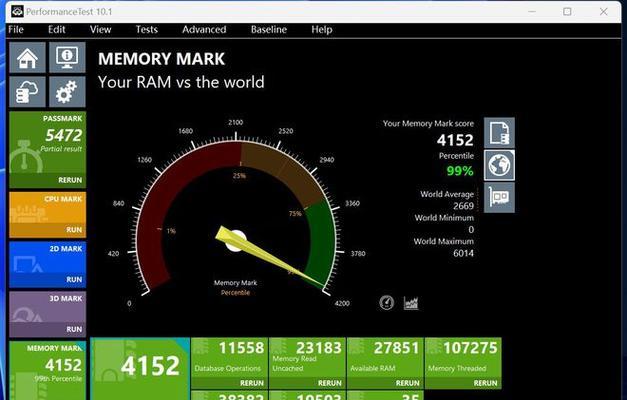Open the System Information monitor icon
The height and width of the screenshot is (400, 627).
click(x=67, y=58)
